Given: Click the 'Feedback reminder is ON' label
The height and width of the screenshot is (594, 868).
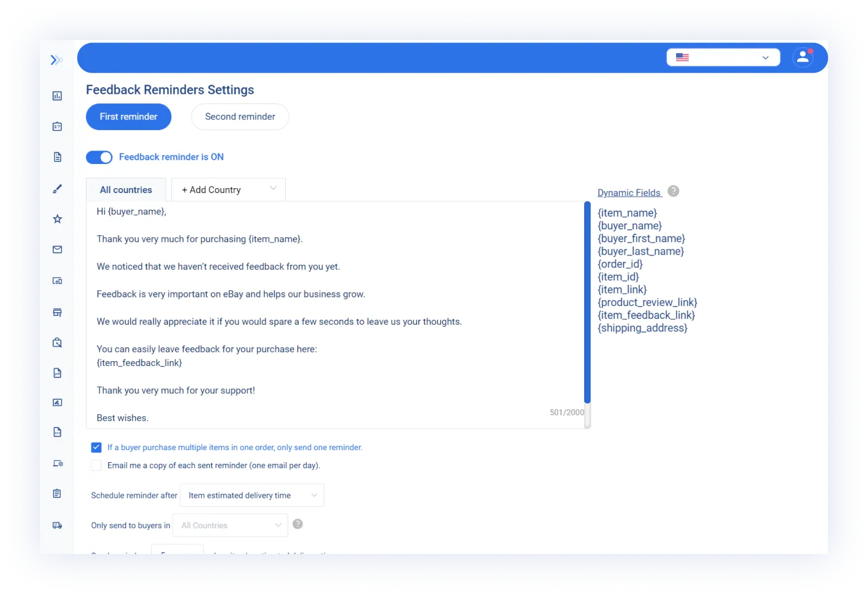Looking at the screenshot, I should 171,157.
